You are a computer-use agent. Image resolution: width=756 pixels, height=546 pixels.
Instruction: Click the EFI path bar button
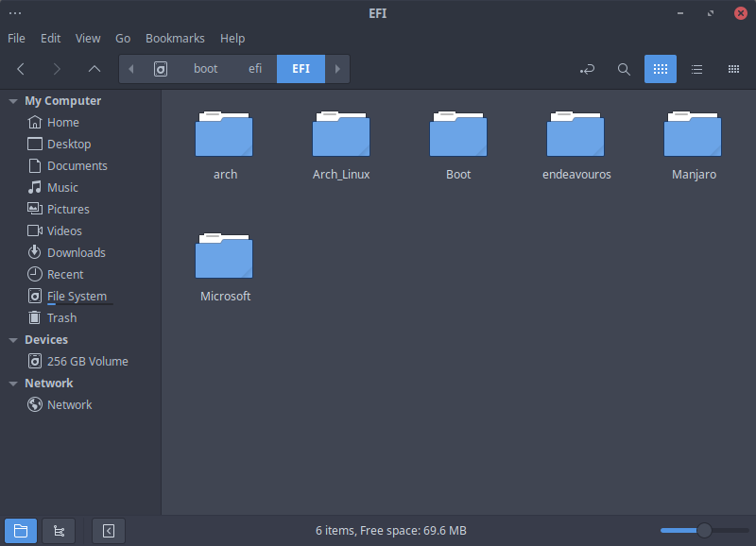[301, 69]
